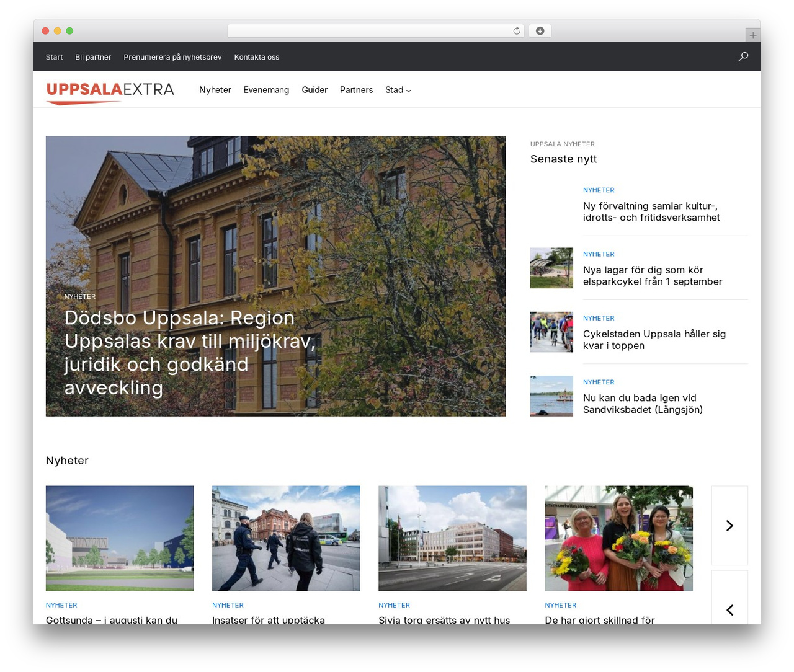Open De har gjort skillnad för headline
The image size is (794, 672).
coord(600,619)
